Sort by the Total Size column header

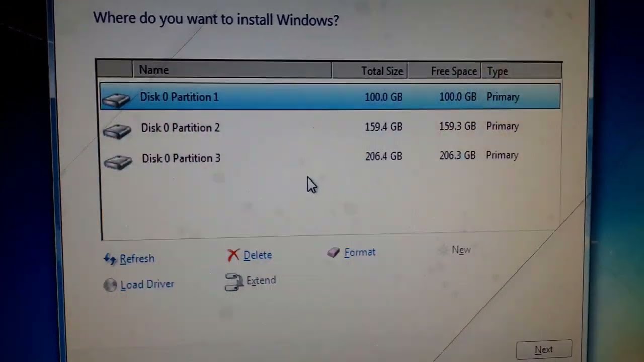[x=370, y=71]
